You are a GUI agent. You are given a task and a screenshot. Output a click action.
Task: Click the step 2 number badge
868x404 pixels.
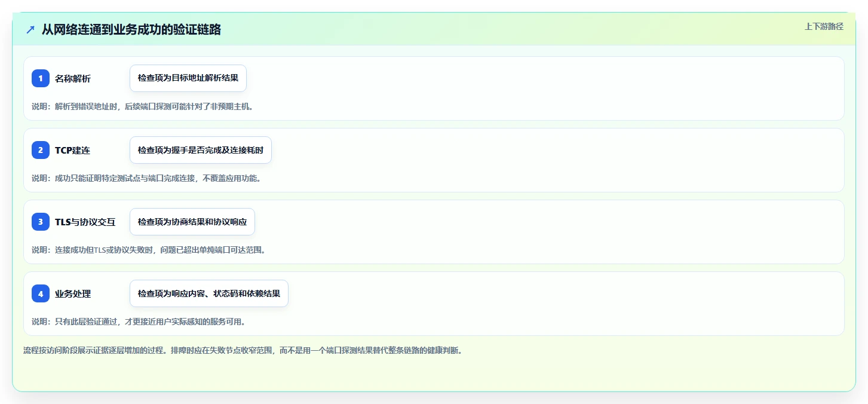(41, 150)
